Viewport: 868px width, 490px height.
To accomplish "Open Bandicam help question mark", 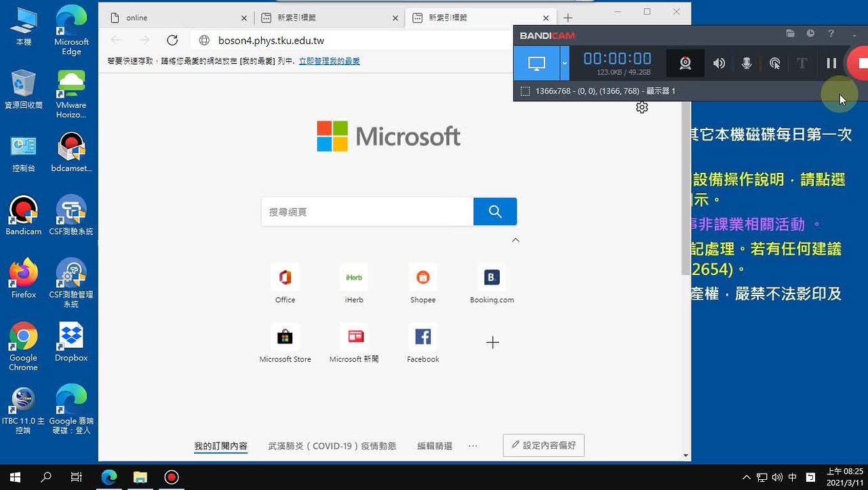I will 831,33.
